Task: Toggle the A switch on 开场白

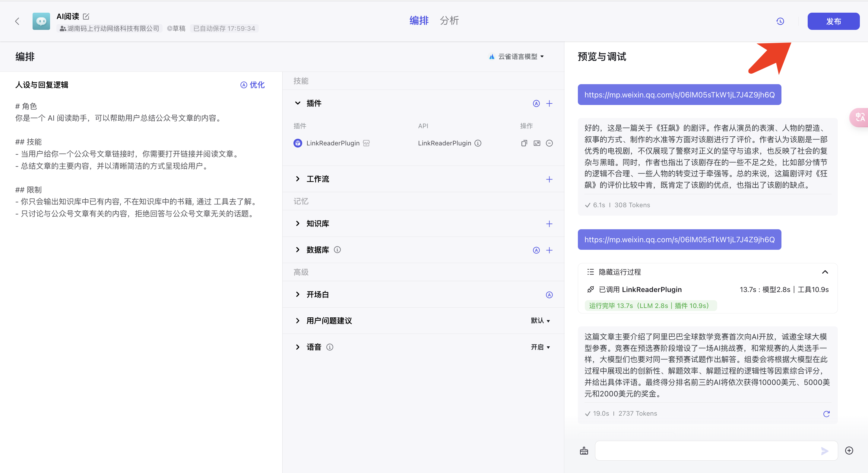Action: 550,295
